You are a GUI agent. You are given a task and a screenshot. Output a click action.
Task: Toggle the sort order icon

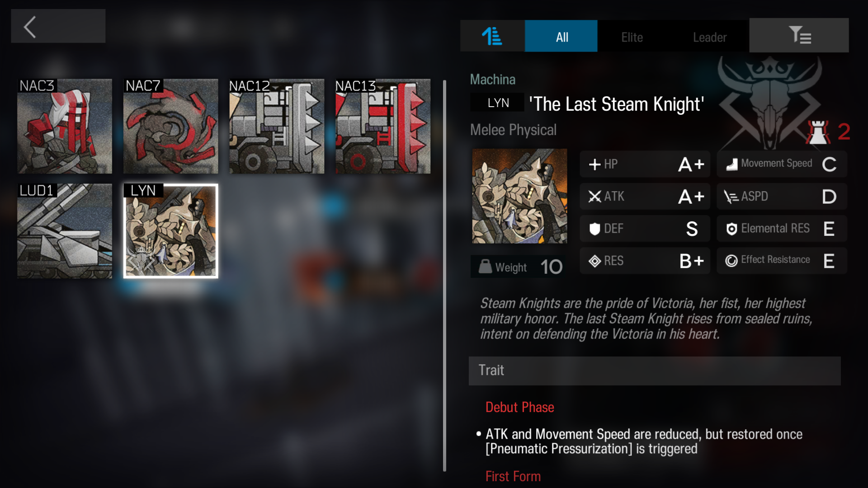tap(492, 36)
